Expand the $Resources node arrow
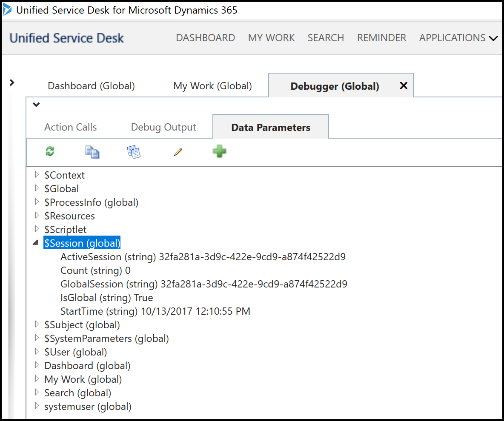Viewport: 504px width, 421px height. click(37, 215)
